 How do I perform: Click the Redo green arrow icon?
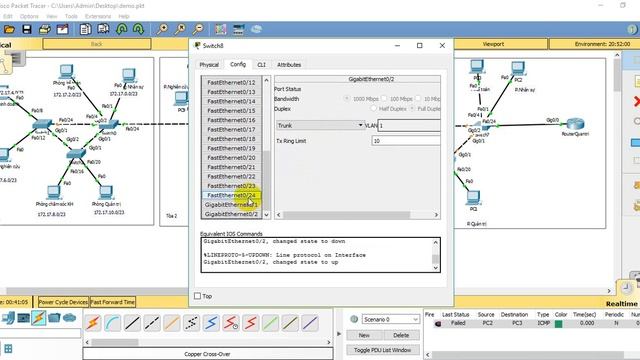[139, 29]
